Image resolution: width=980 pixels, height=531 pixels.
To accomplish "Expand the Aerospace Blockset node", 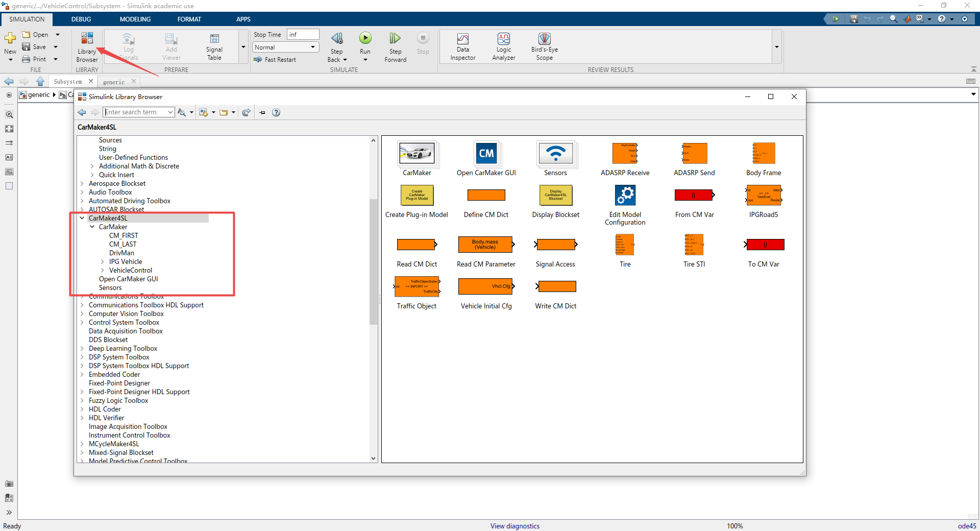I will 82,183.
